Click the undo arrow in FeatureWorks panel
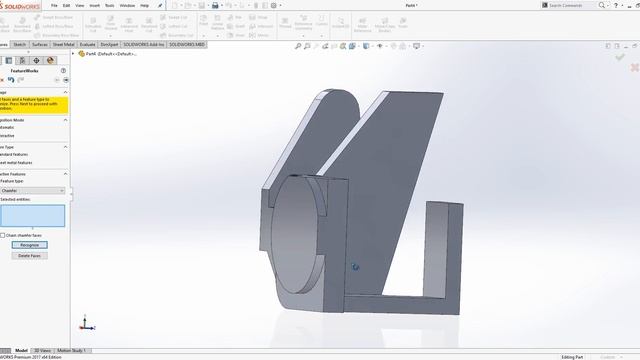 pos(11,80)
